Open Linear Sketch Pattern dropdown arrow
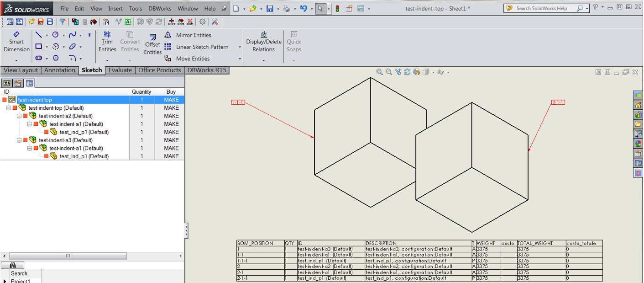The width and height of the screenshot is (644, 283). [x=240, y=47]
